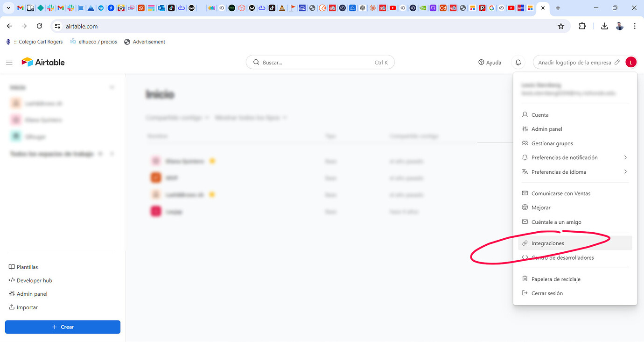Click the hamburger menu icon top left
The width and height of the screenshot is (644, 342).
coord(9,62)
